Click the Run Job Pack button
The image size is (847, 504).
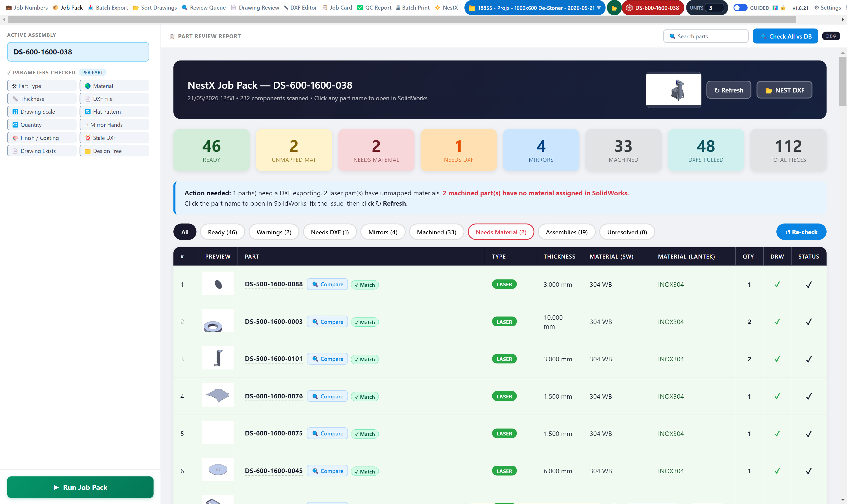click(80, 487)
